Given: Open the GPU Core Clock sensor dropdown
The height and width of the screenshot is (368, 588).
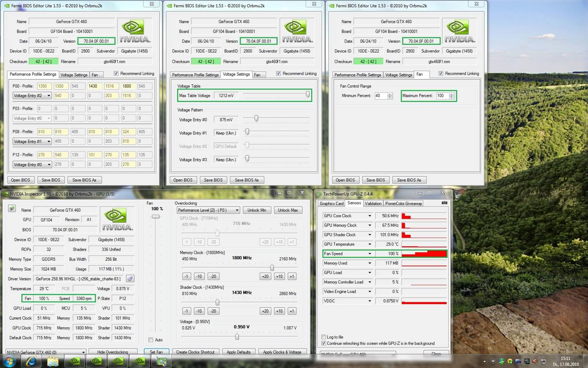Looking at the screenshot, I should pos(369,216).
